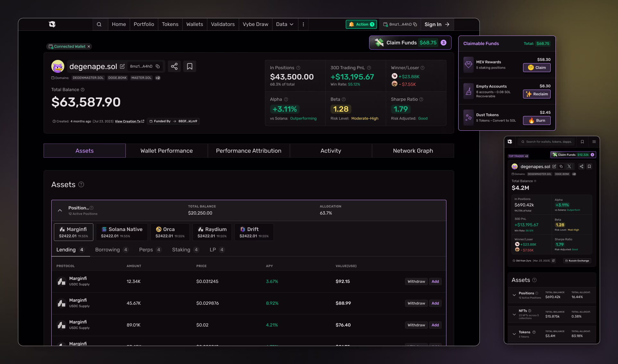Click the share icon beside the wallet name
The width and height of the screenshot is (618, 364).
coord(174,66)
